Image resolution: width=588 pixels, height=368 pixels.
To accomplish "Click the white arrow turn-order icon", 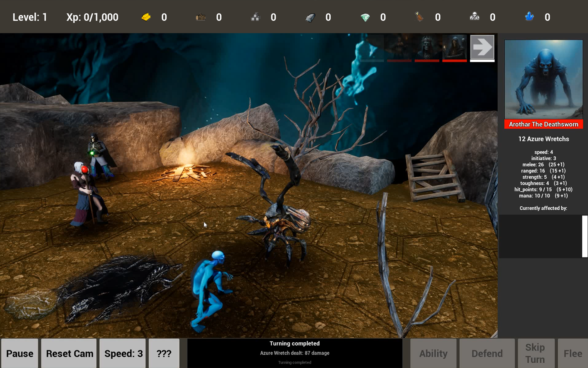I will pyautogui.click(x=482, y=46).
